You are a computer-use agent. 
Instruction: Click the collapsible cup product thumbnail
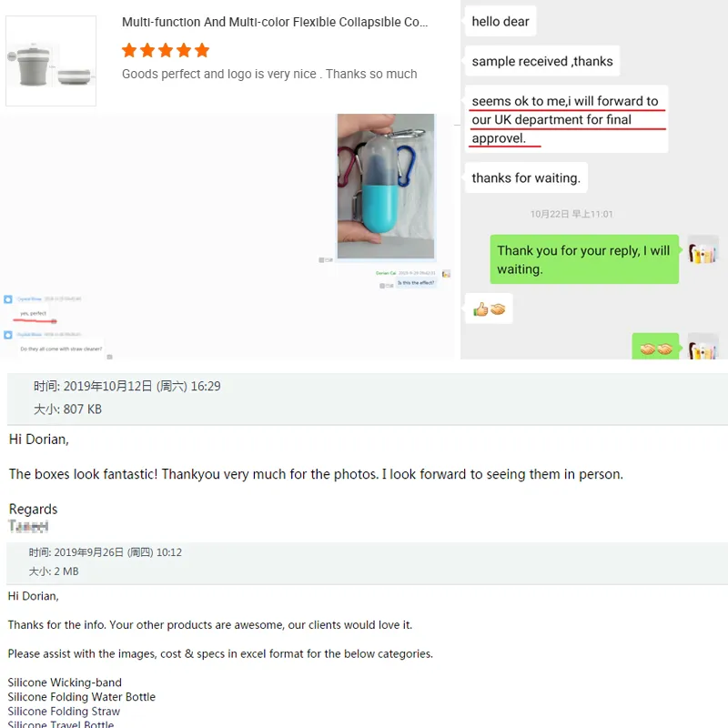51,61
